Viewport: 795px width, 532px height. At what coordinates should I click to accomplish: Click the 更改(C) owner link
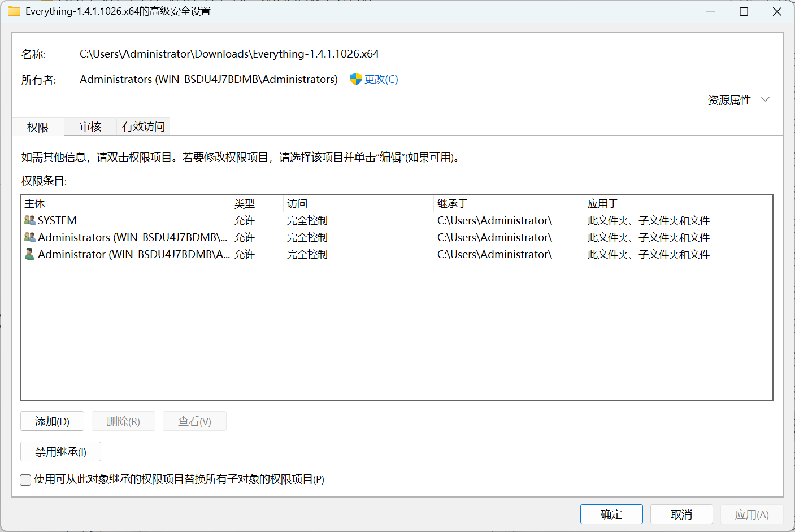381,79
